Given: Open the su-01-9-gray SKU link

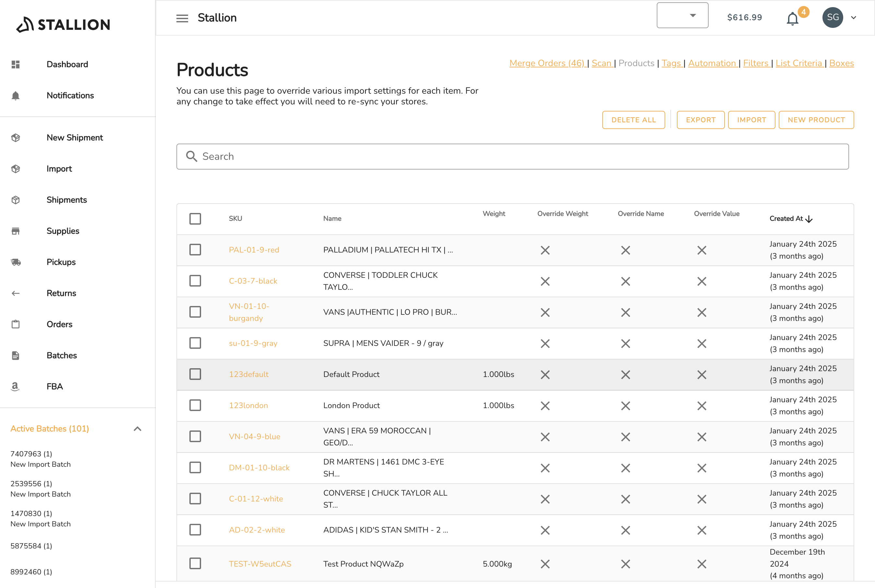Looking at the screenshot, I should tap(253, 343).
